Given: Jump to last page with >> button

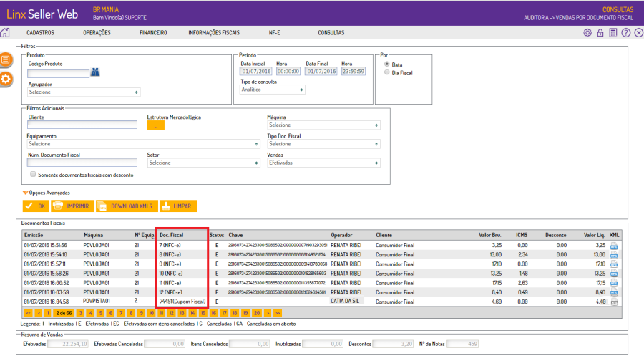Looking at the screenshot, I should pyautogui.click(x=278, y=313).
